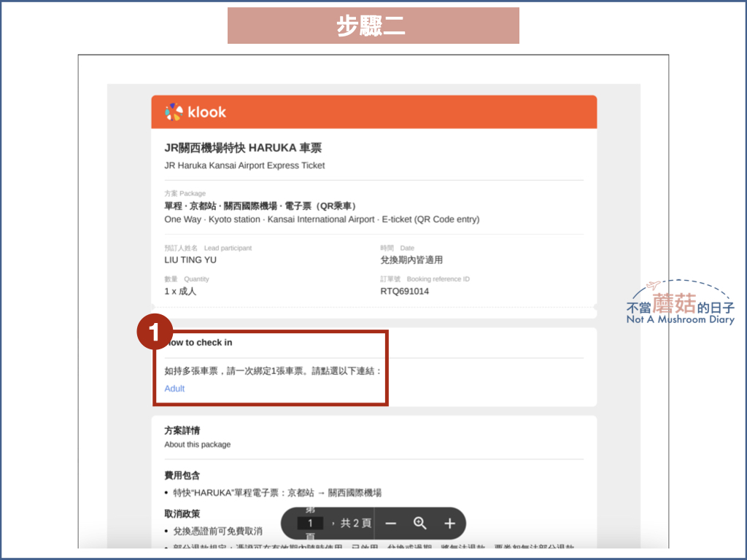Click the zoom in plus icon
747x560 pixels.
(x=449, y=523)
